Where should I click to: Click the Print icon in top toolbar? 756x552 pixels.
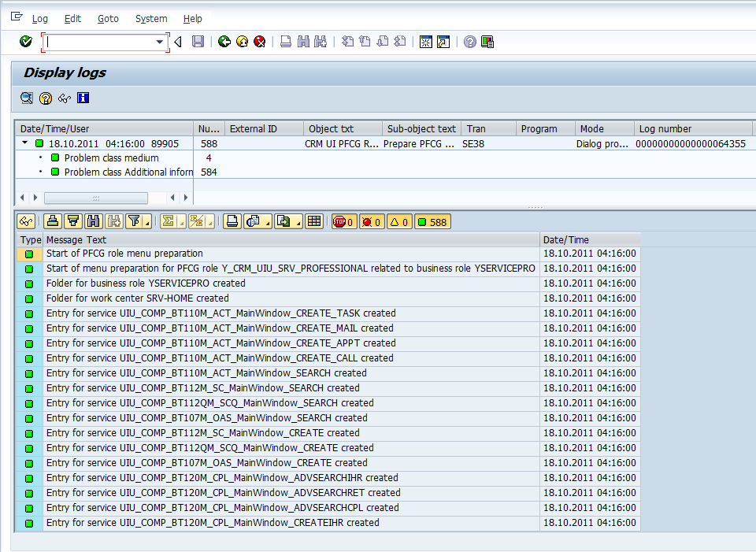[x=285, y=42]
